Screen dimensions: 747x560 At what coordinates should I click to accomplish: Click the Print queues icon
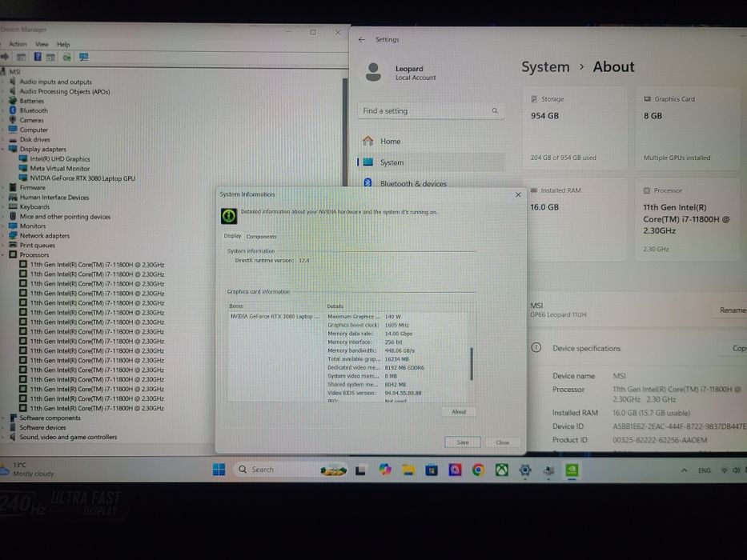tap(13, 245)
